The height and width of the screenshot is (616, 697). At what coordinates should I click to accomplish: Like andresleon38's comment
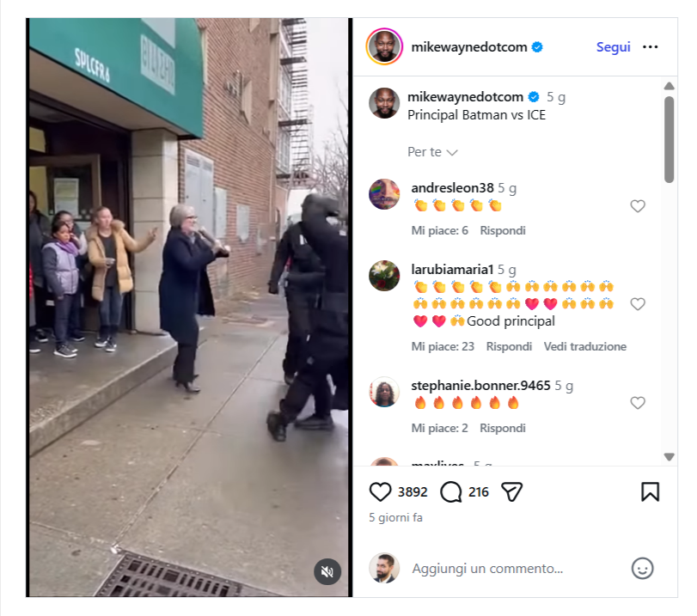[x=638, y=206]
